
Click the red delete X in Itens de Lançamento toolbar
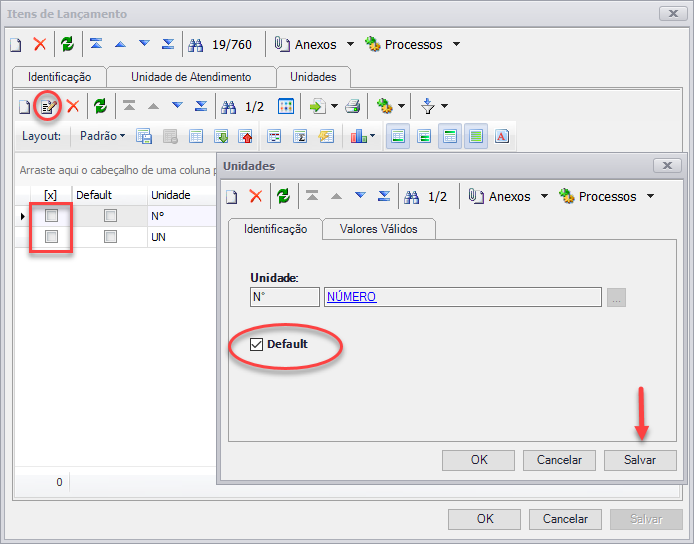(x=40, y=44)
